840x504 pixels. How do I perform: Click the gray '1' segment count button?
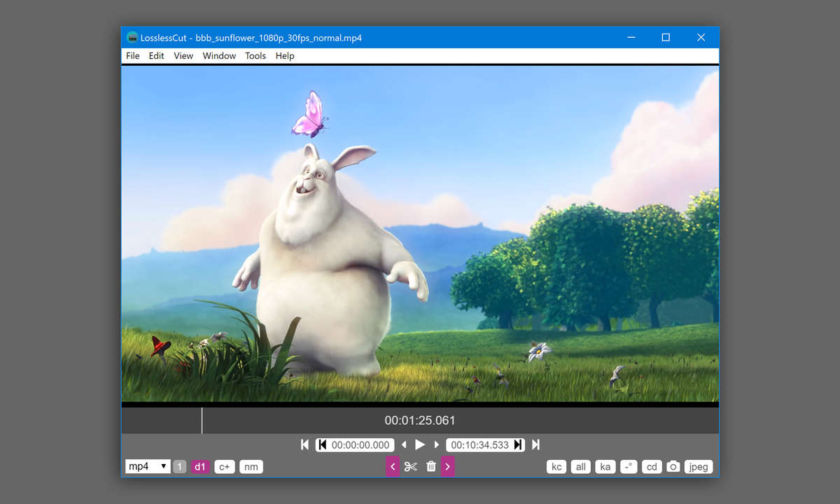coord(179,467)
